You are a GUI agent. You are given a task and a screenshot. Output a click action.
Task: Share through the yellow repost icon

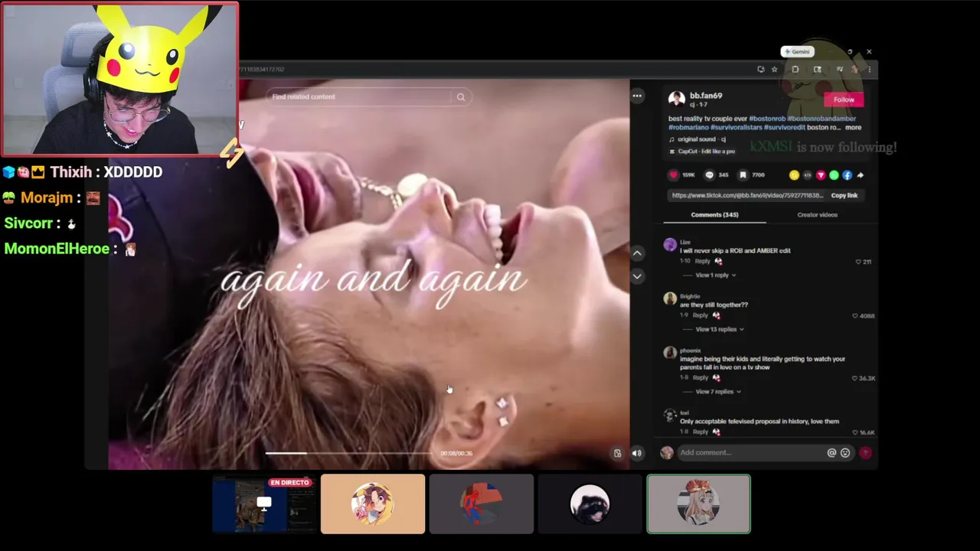[x=794, y=175]
